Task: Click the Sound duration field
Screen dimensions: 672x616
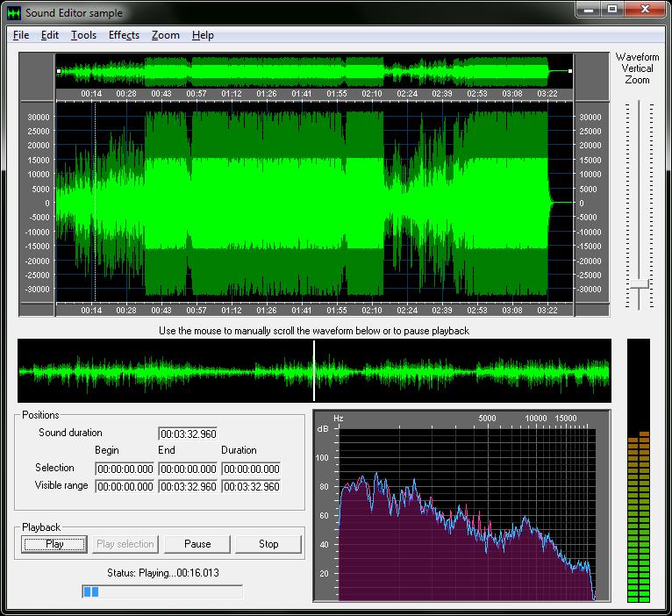Action: 188,434
